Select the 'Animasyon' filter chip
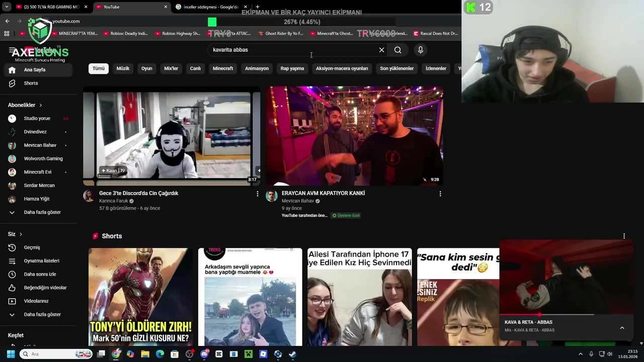 pos(257,68)
